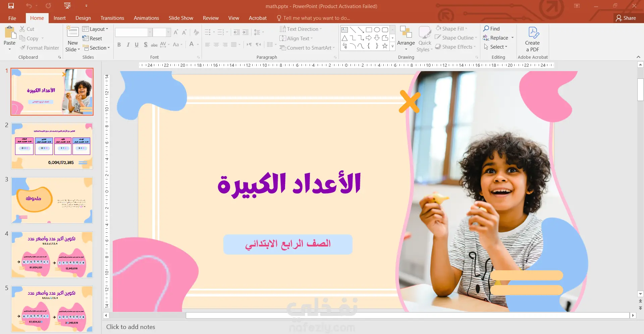The height and width of the screenshot is (334, 644).
Task: Click the Save icon in the title bar
Action: (11, 6)
